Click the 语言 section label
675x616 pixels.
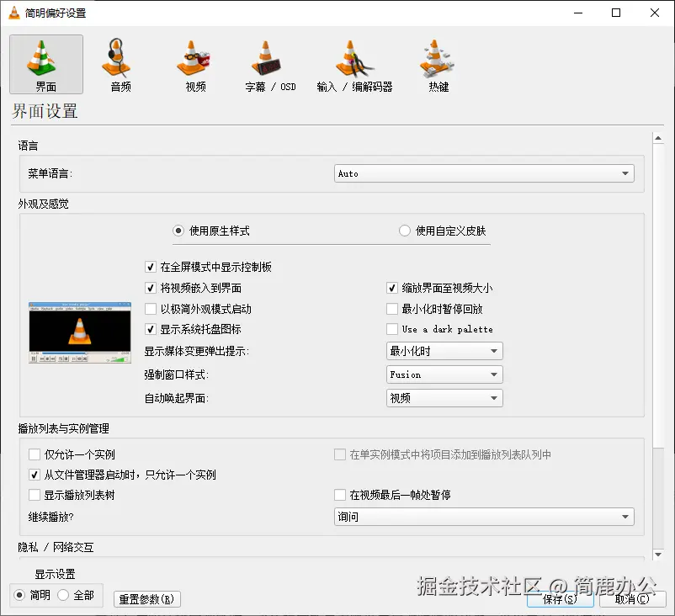pos(28,146)
